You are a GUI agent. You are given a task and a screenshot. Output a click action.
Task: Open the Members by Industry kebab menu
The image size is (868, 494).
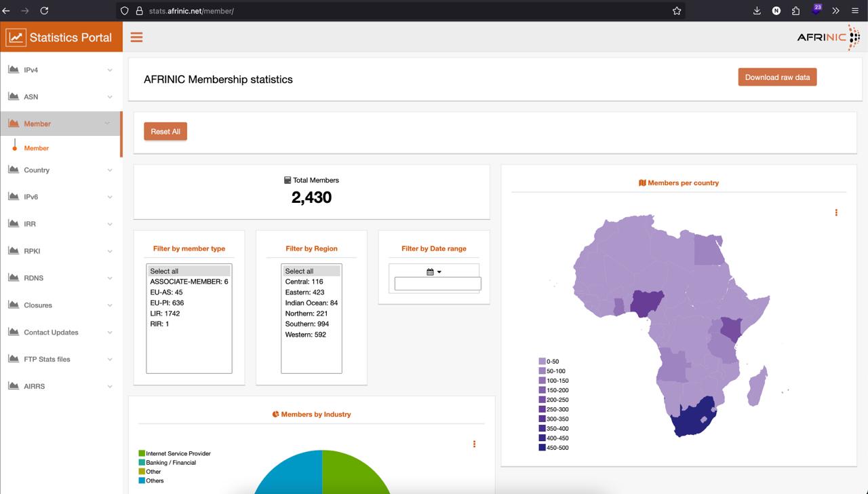click(x=474, y=444)
